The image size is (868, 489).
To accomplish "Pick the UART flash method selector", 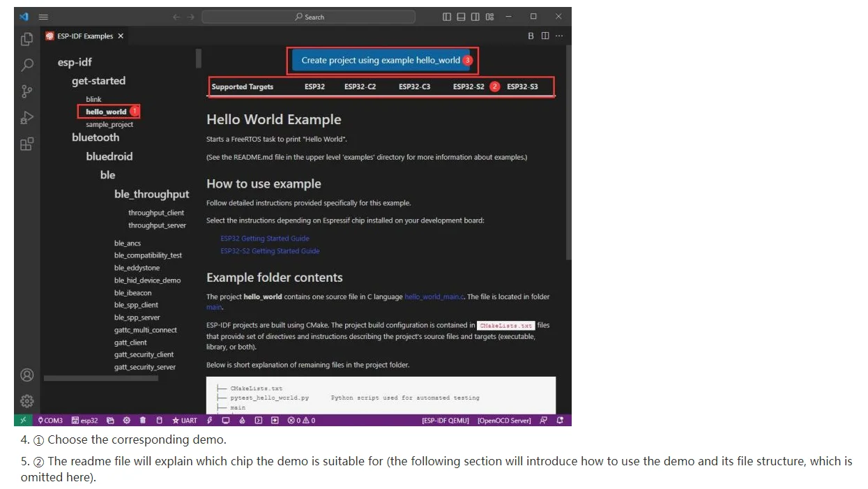I will [x=185, y=421].
